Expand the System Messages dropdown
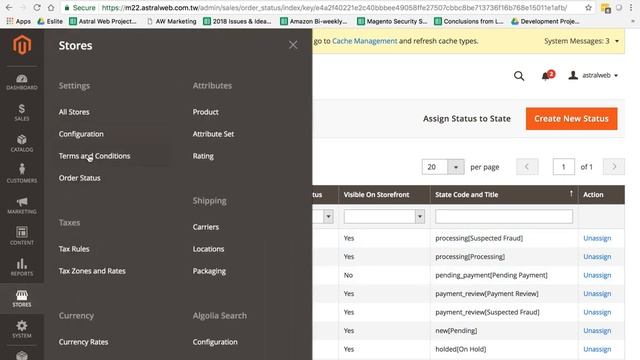 [x=581, y=41]
